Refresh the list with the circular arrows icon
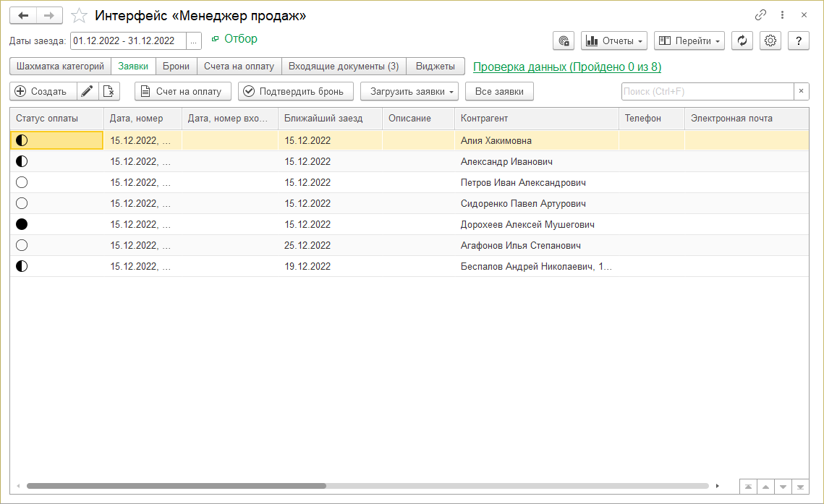Image resolution: width=824 pixels, height=504 pixels. point(742,41)
